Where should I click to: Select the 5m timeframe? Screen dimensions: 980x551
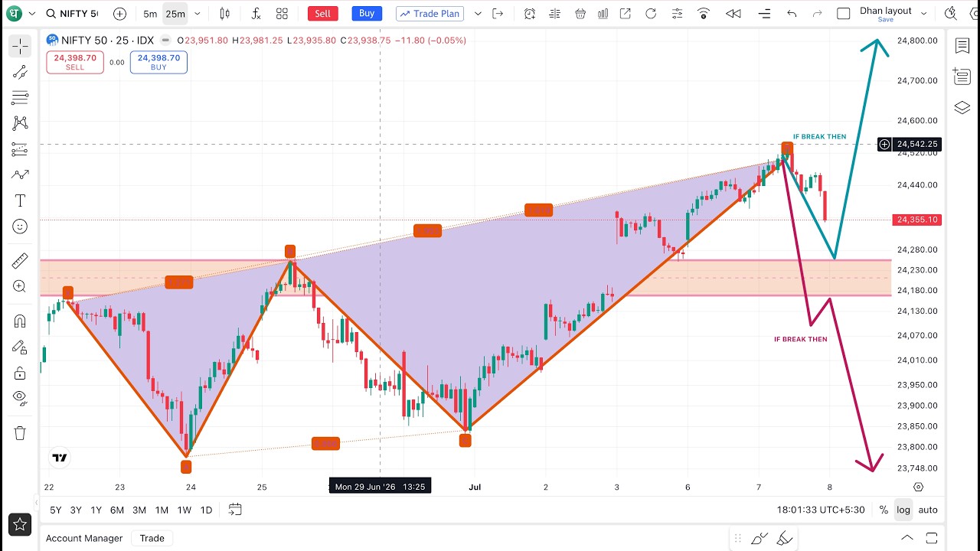coord(150,14)
